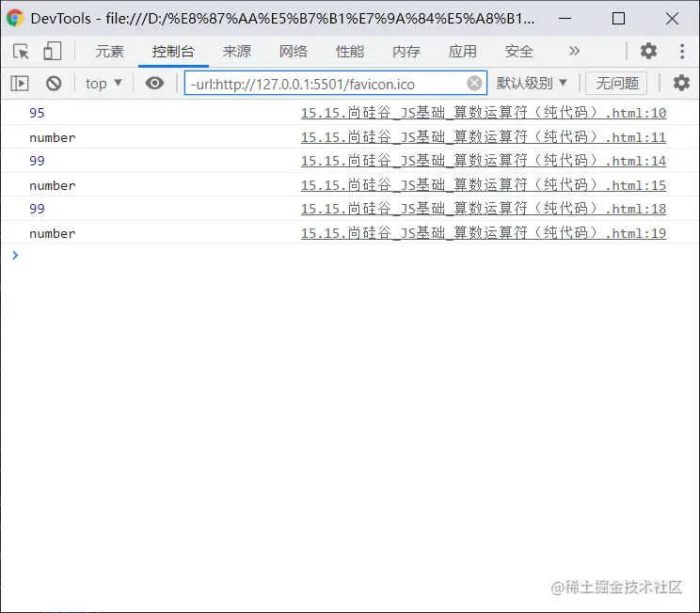Select the 99 value on the html:18 row
Screen dimensions: 700x613
tap(37, 209)
